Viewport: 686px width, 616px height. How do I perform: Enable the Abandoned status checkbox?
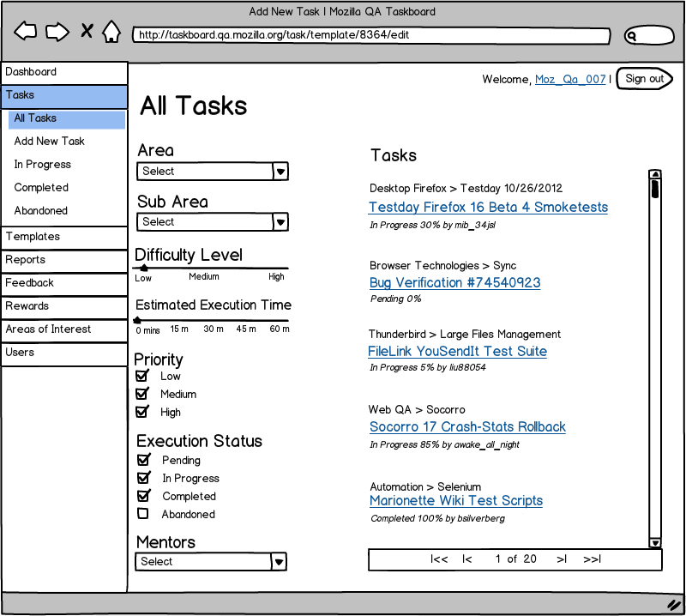pos(143,513)
